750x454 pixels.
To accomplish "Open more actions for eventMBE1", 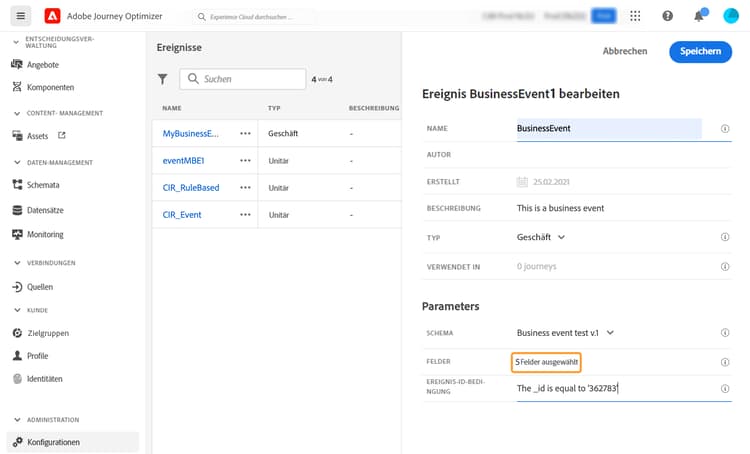I will tap(245, 160).
